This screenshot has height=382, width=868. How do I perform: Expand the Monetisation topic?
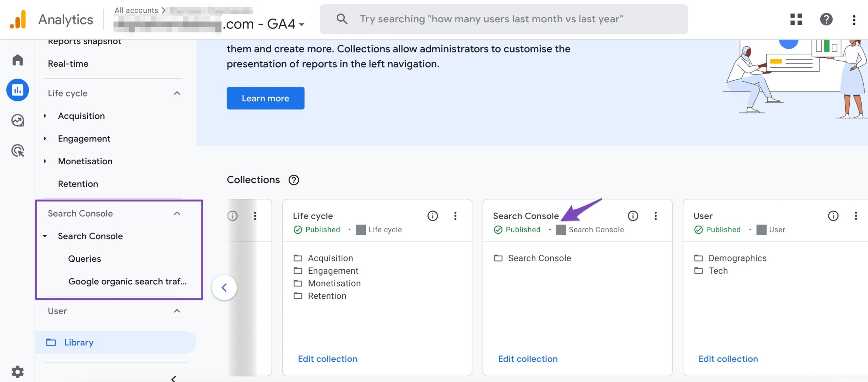(45, 161)
